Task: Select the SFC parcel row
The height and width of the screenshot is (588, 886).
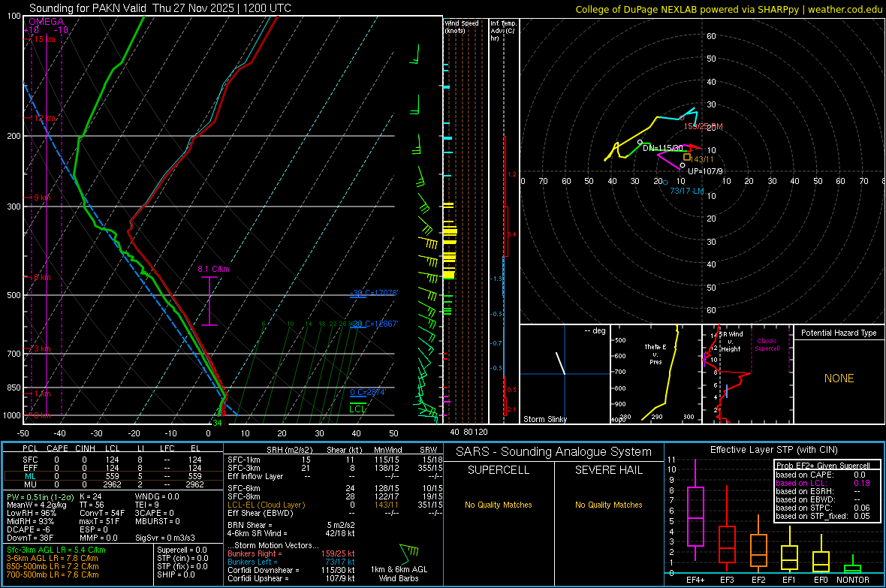Action: coord(113,460)
